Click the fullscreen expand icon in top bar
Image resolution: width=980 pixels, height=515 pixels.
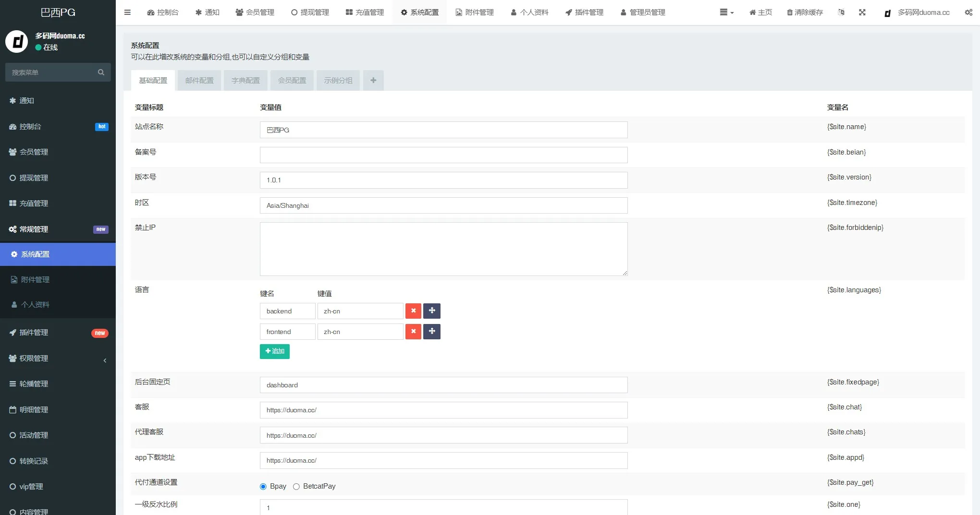[x=862, y=12]
